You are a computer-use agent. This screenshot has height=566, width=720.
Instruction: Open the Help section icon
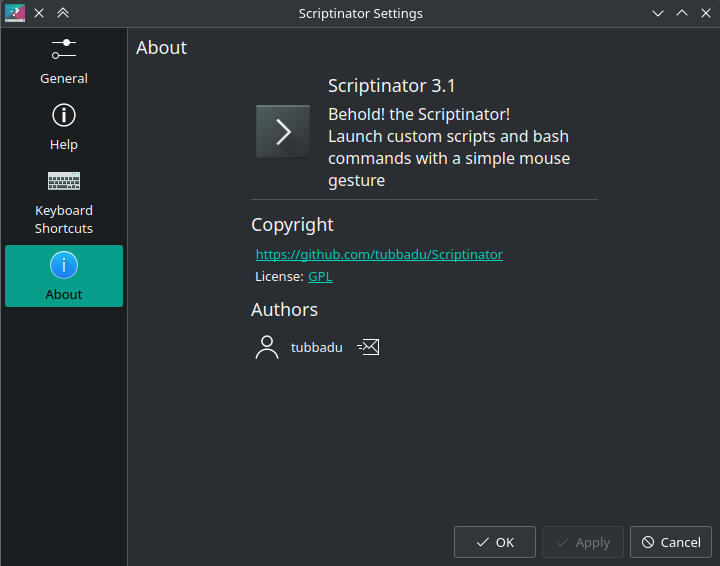coord(64,115)
